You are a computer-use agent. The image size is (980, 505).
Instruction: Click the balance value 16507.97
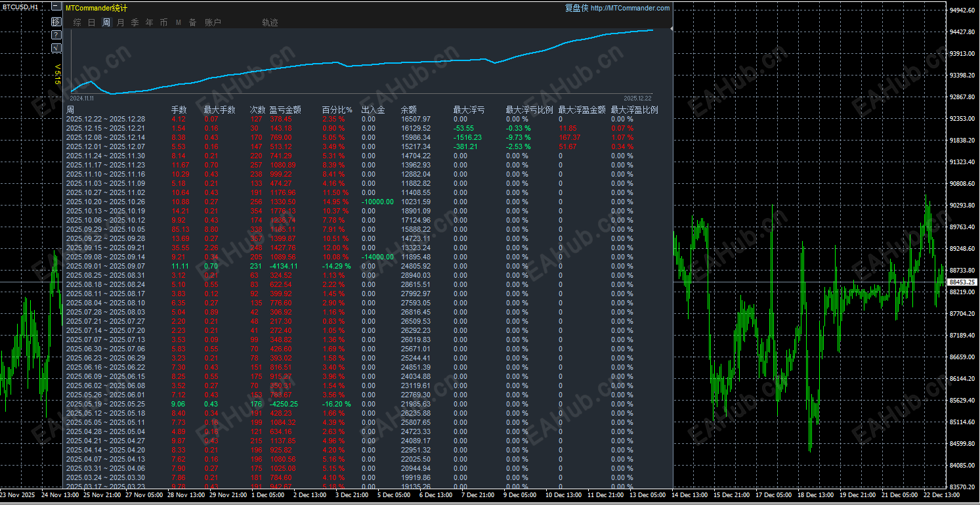tap(415, 119)
